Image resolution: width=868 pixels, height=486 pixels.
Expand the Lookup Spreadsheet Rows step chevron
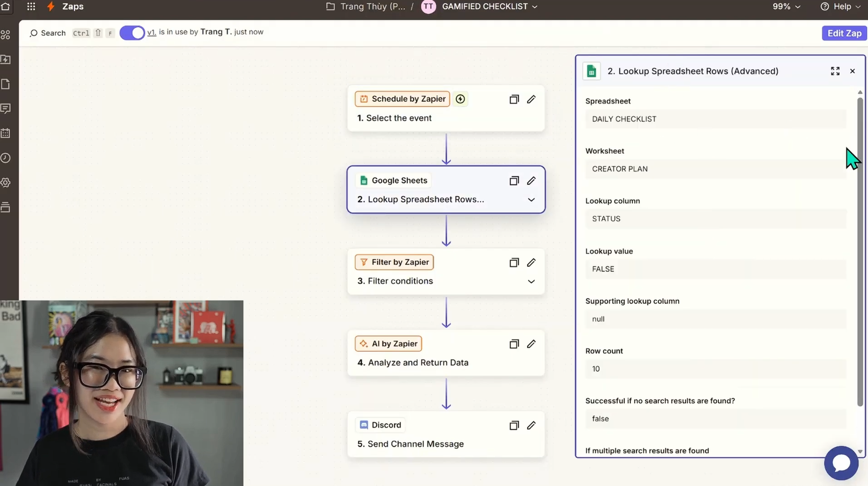[x=531, y=200]
